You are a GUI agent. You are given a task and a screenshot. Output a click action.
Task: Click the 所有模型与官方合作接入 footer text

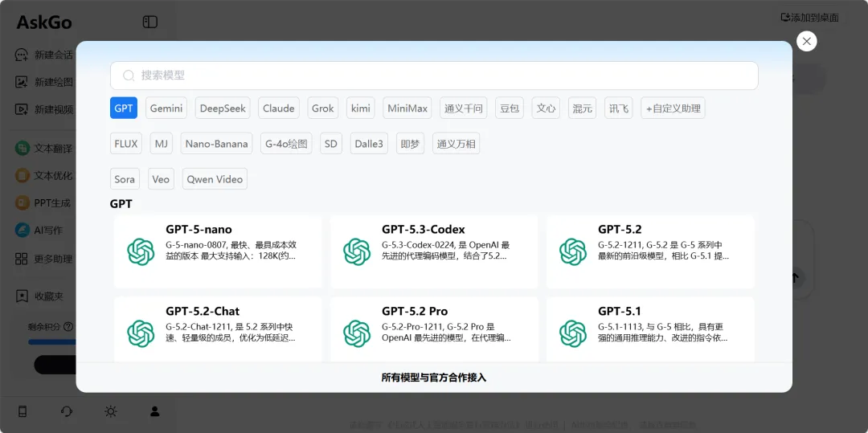click(434, 378)
